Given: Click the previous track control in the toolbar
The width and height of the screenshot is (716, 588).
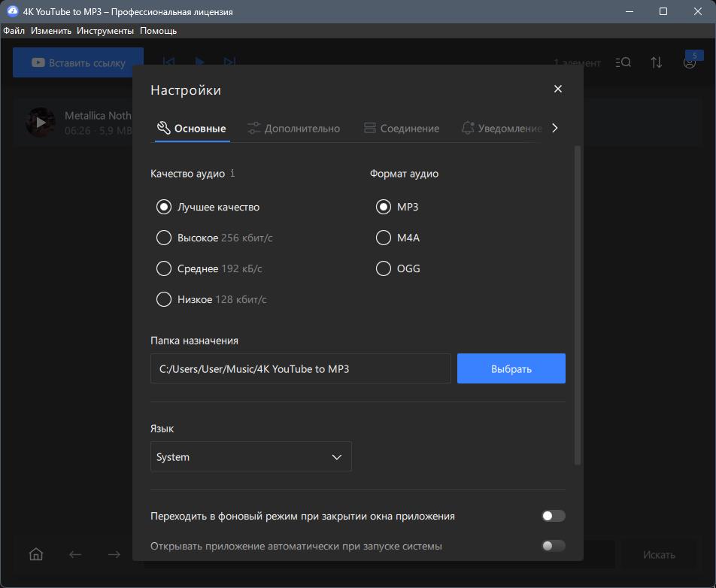Looking at the screenshot, I should pyautogui.click(x=168, y=62).
